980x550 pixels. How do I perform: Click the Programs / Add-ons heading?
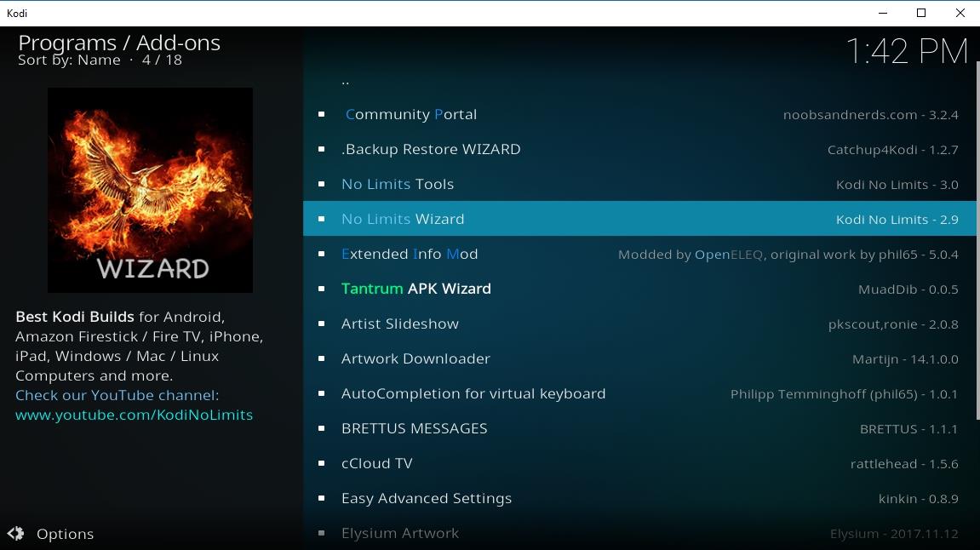[x=118, y=43]
